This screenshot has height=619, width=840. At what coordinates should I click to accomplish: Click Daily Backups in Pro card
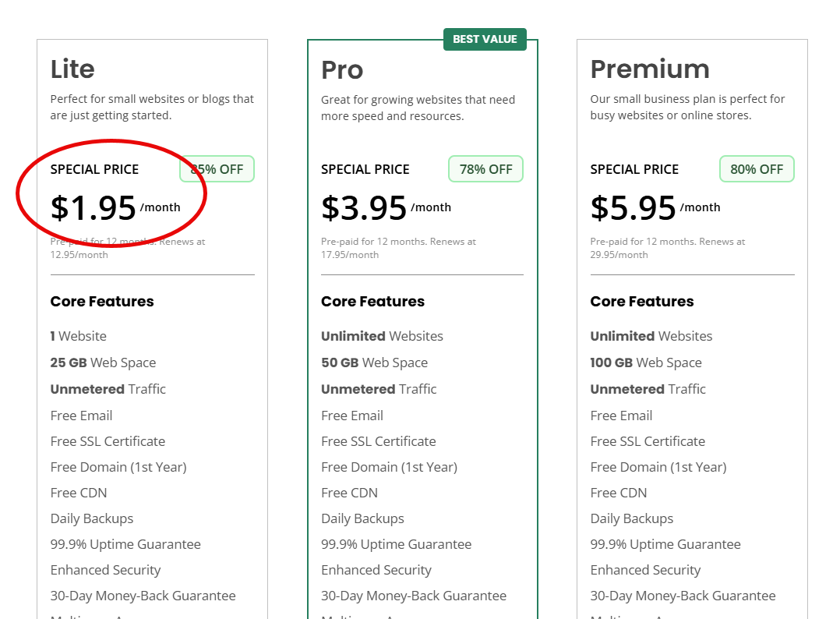click(362, 518)
